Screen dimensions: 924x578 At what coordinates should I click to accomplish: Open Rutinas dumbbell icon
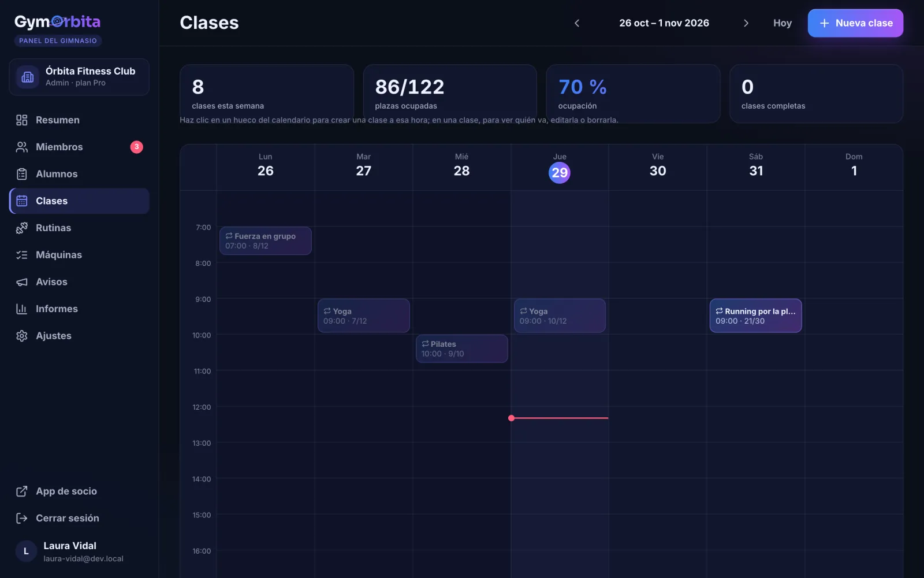22,228
